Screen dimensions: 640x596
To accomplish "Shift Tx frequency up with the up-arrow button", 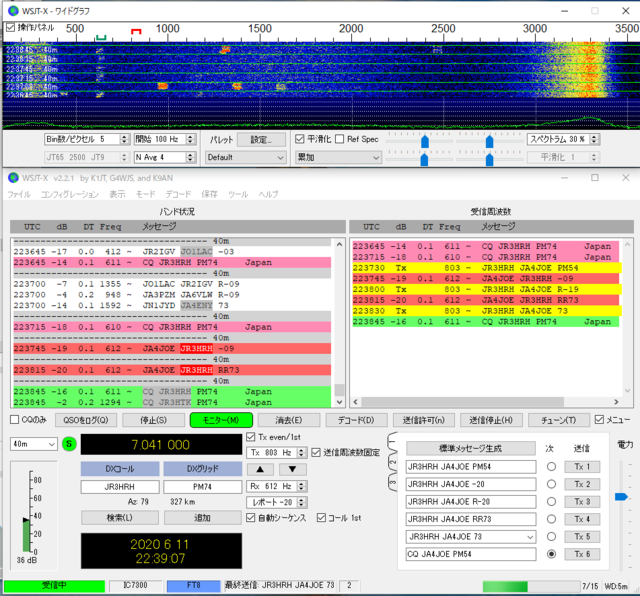I will coord(260,469).
